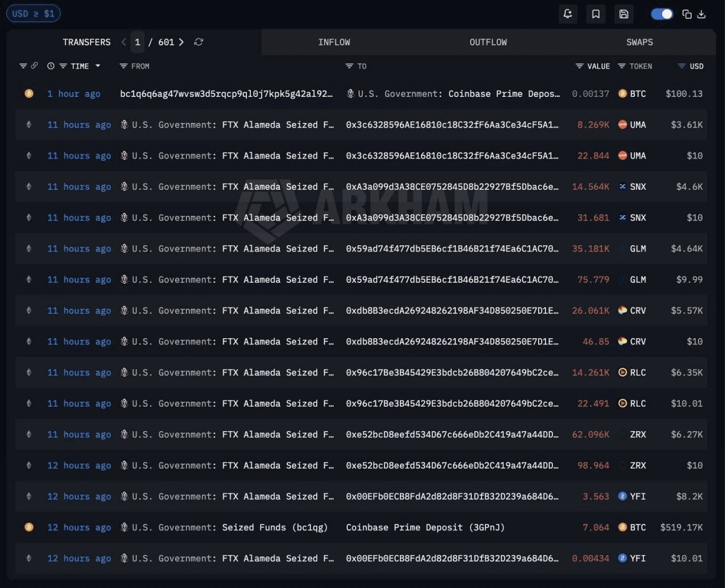Image resolution: width=725 pixels, height=588 pixels.
Task: Click the value 35.181K in the GLM row
Action: (591, 249)
